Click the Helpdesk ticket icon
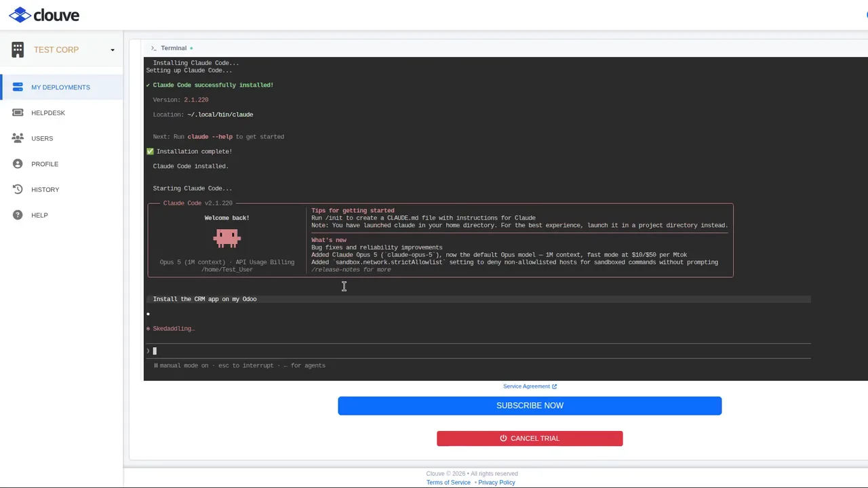 (x=18, y=113)
